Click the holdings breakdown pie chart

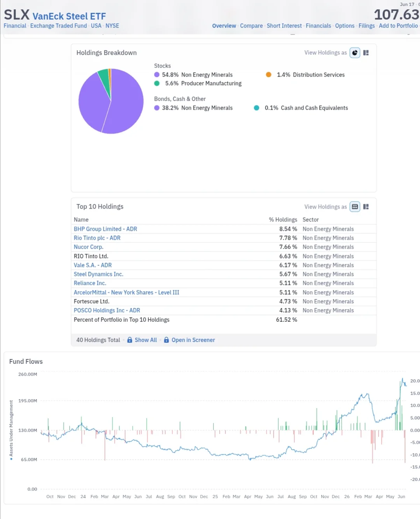click(111, 101)
